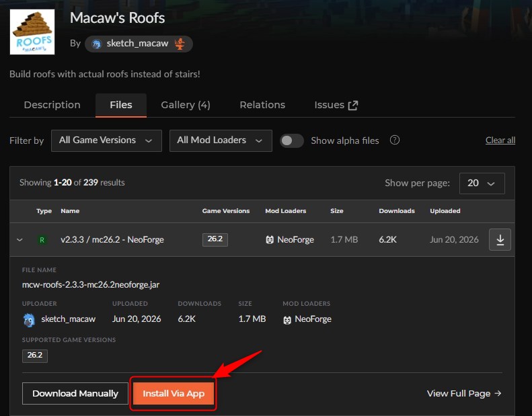
Task: Click the sketch_macaw avatar in header
Action: coord(97,44)
